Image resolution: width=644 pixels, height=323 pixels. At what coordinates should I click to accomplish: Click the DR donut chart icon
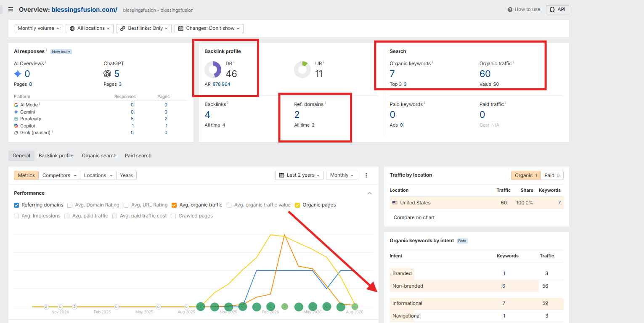point(213,70)
